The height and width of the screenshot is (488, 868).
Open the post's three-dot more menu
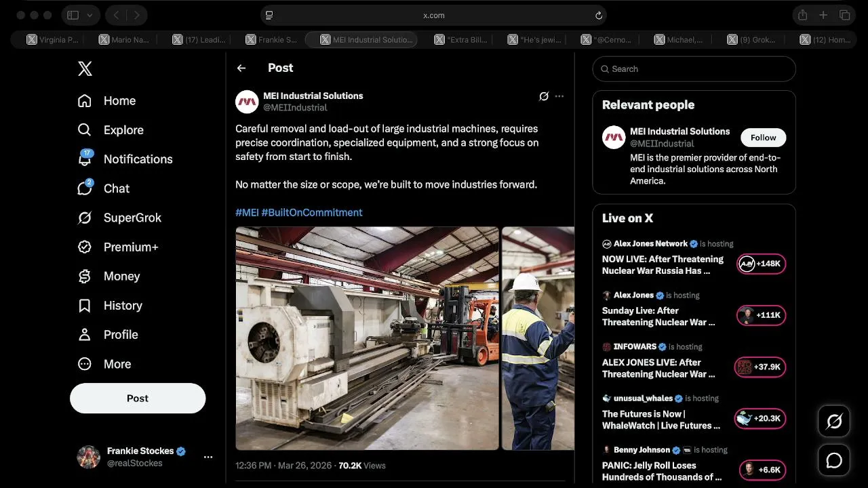pos(559,96)
